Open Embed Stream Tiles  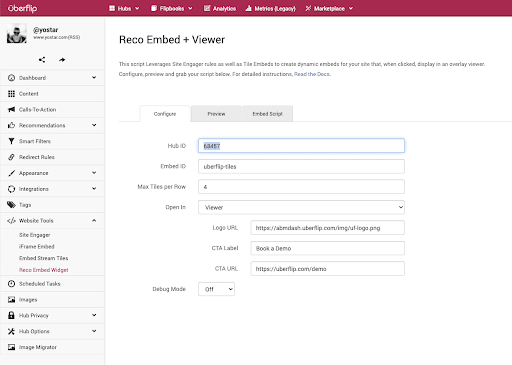(x=44, y=258)
